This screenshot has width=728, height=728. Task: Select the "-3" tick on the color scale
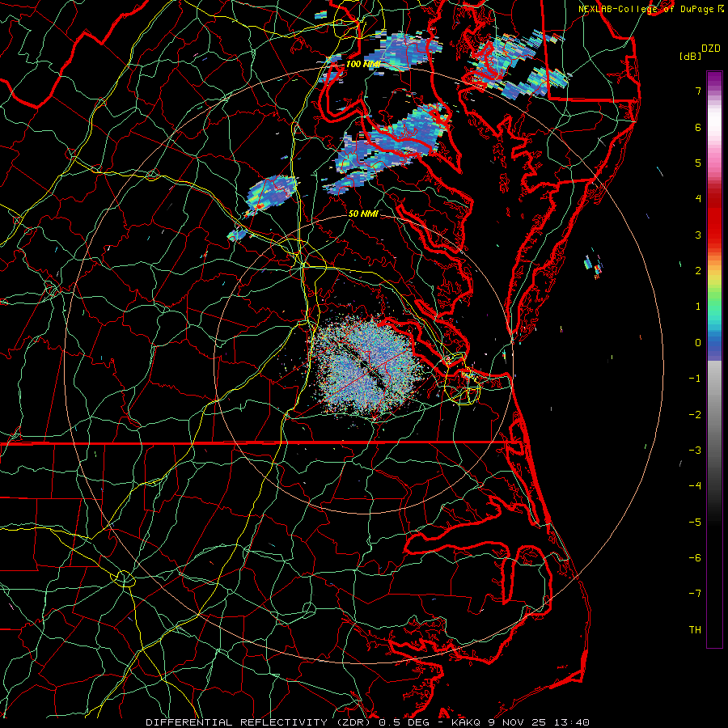coord(695,451)
